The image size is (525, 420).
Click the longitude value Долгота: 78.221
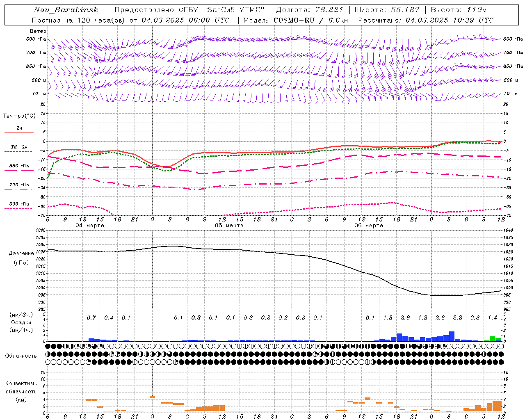pyautogui.click(x=310, y=10)
